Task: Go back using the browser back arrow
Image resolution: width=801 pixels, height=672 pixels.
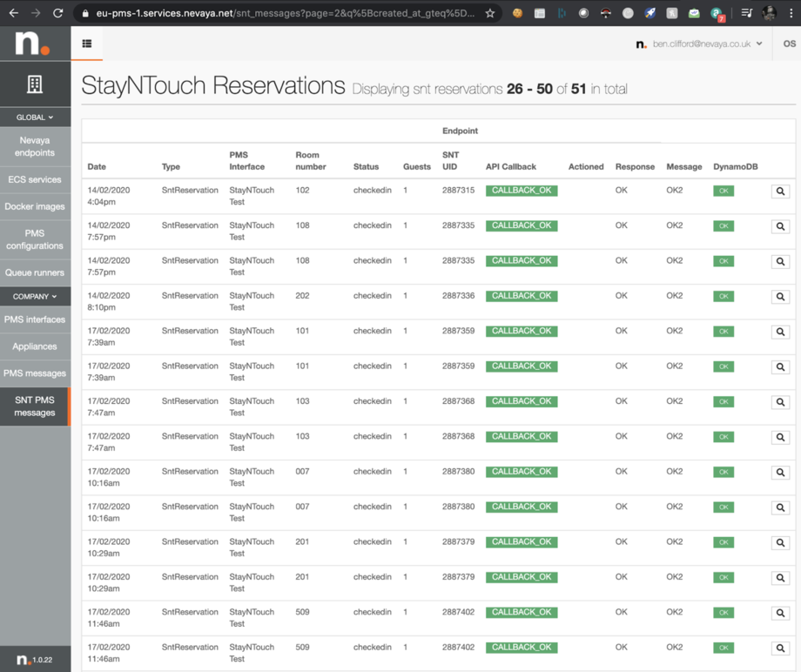Action: (x=14, y=13)
